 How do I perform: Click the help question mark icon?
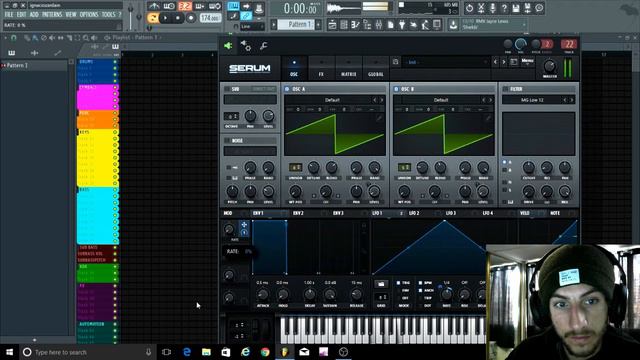[504, 8]
